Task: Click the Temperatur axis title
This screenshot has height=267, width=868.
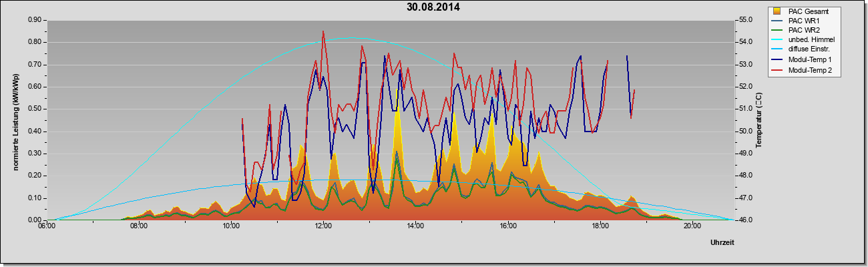Action: (758, 120)
